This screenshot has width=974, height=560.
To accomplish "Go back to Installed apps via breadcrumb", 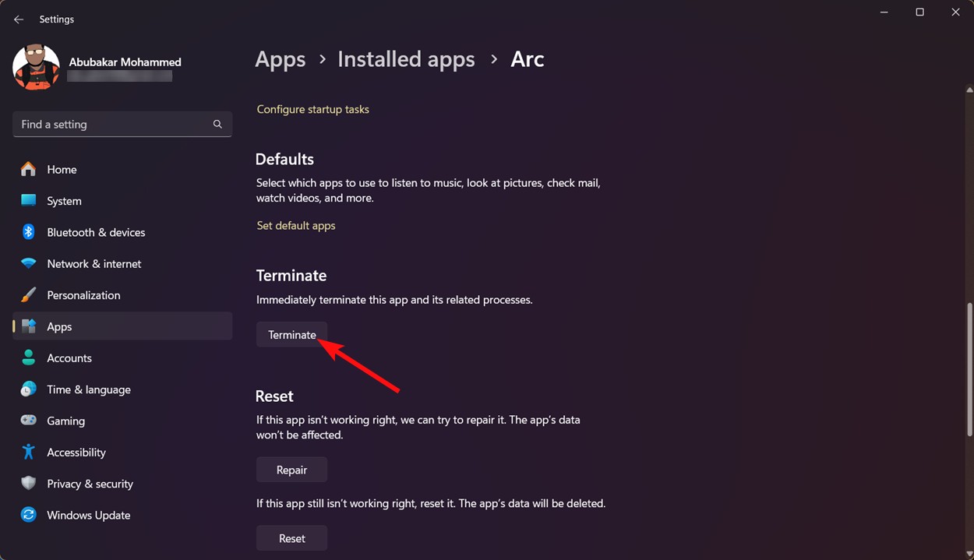I will (x=406, y=59).
